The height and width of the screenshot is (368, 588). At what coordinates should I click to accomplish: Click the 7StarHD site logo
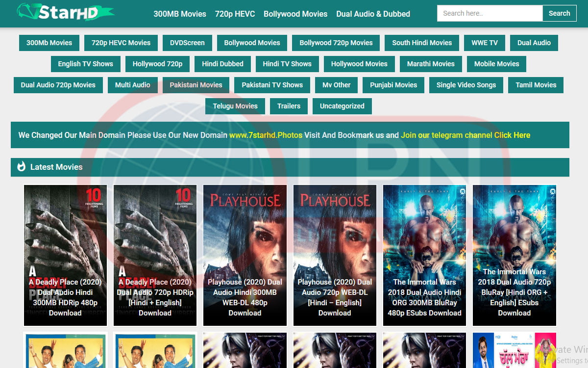(x=65, y=12)
